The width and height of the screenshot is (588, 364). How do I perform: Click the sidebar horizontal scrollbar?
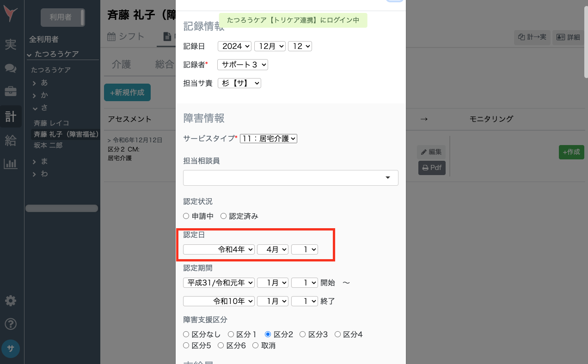pos(61,208)
